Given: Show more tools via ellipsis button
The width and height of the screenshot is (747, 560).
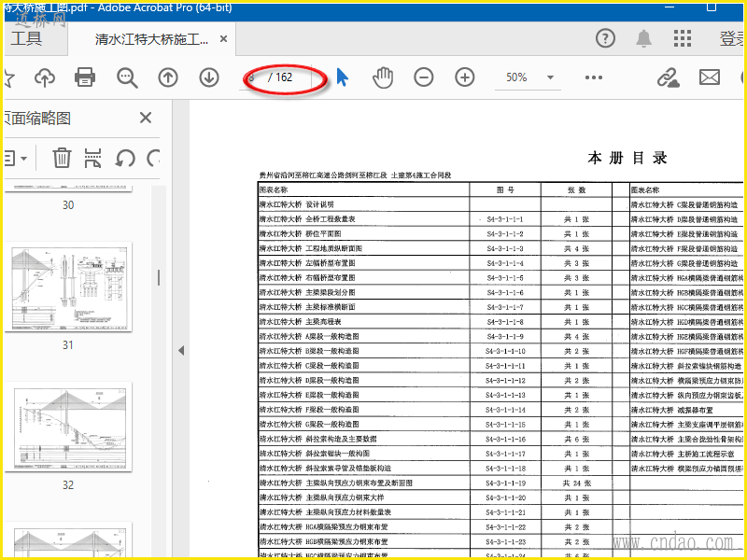Looking at the screenshot, I should tap(594, 77).
